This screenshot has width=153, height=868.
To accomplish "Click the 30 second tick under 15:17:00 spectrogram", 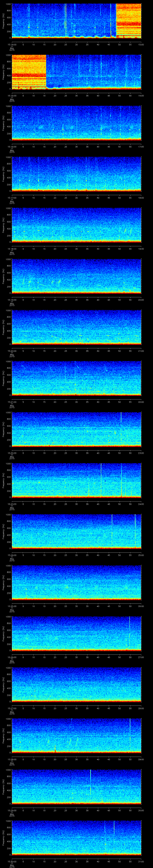I will [76, 198].
